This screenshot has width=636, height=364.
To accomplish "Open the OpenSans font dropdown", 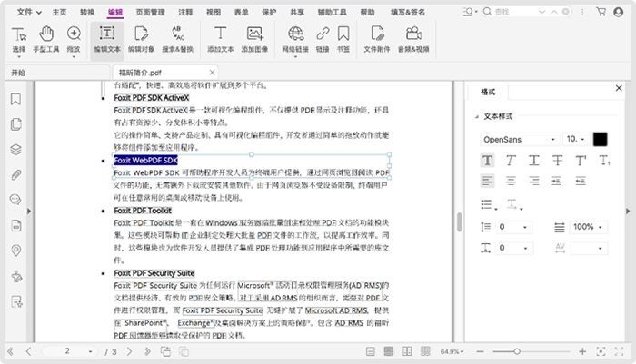I will pyautogui.click(x=520, y=139).
